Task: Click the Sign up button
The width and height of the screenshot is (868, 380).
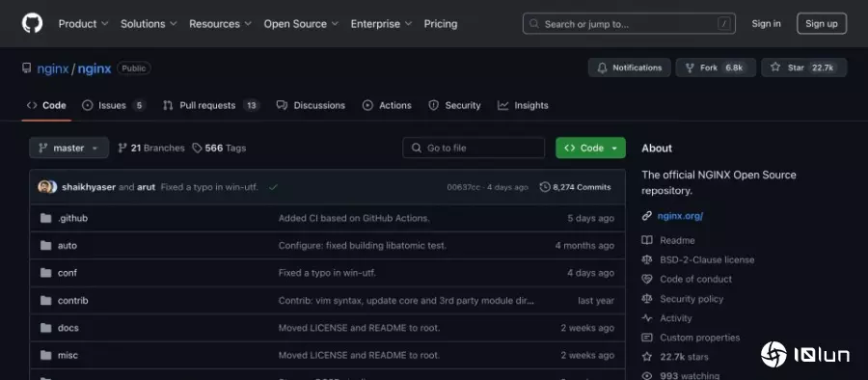Action: pyautogui.click(x=822, y=24)
